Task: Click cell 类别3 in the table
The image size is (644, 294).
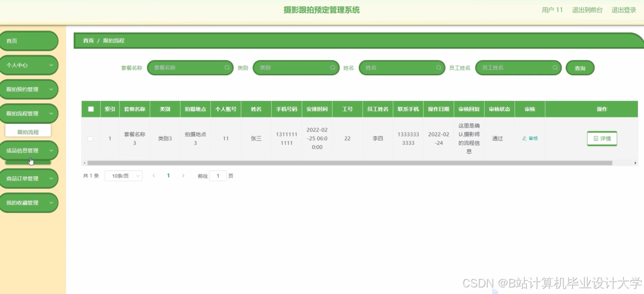Action: 165,138
